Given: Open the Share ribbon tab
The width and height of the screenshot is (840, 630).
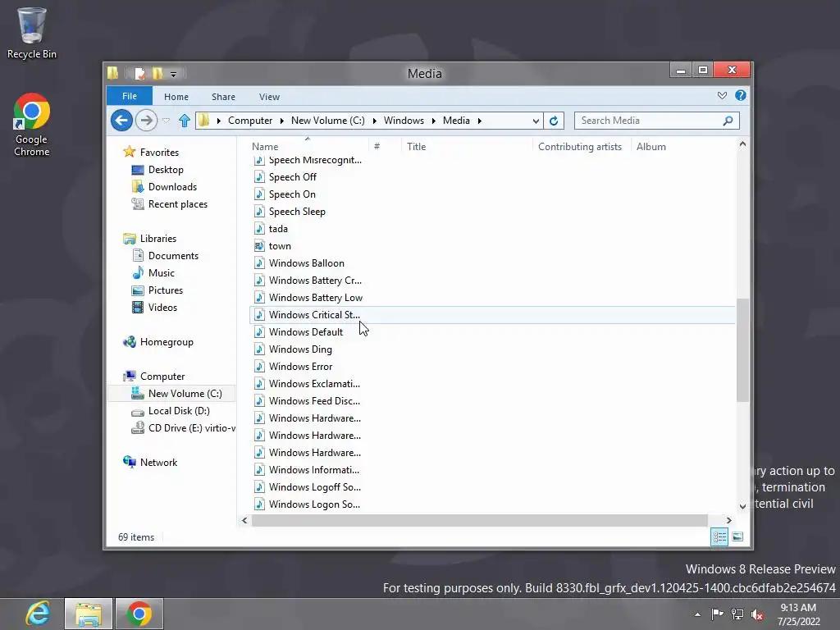Looking at the screenshot, I should click(x=223, y=97).
